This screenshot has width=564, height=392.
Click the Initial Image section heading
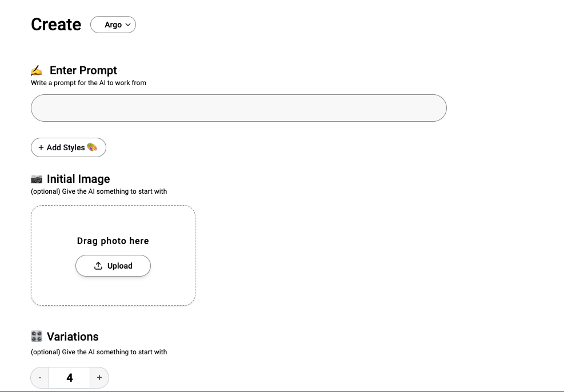[78, 179]
